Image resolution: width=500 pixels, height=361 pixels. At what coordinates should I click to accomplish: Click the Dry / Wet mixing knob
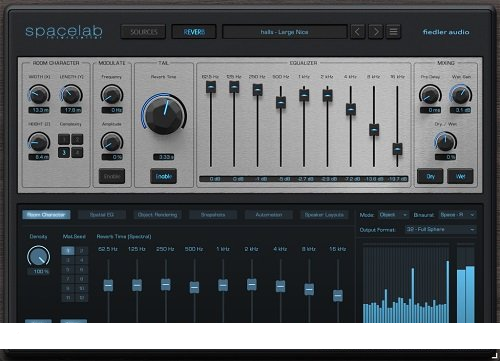pyautogui.click(x=446, y=141)
